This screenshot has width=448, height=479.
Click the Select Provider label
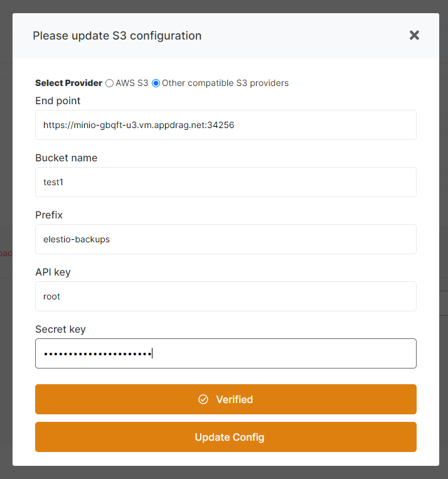coord(68,83)
